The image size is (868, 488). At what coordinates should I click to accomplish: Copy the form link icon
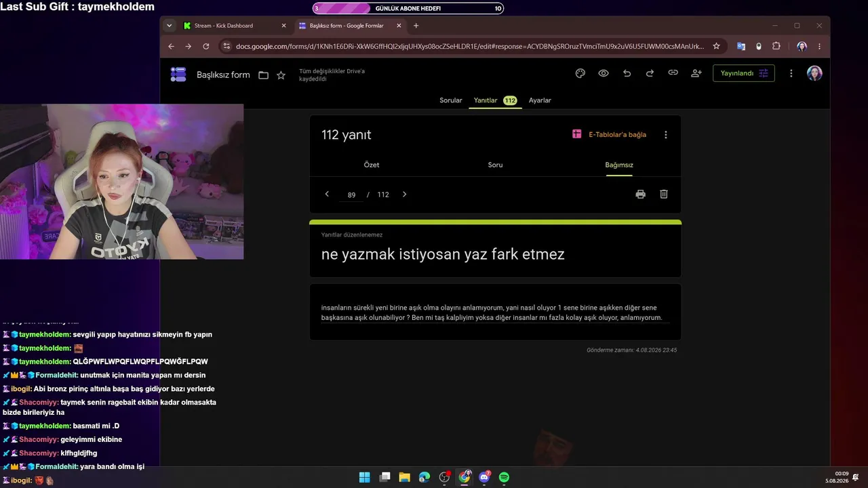pos(673,73)
